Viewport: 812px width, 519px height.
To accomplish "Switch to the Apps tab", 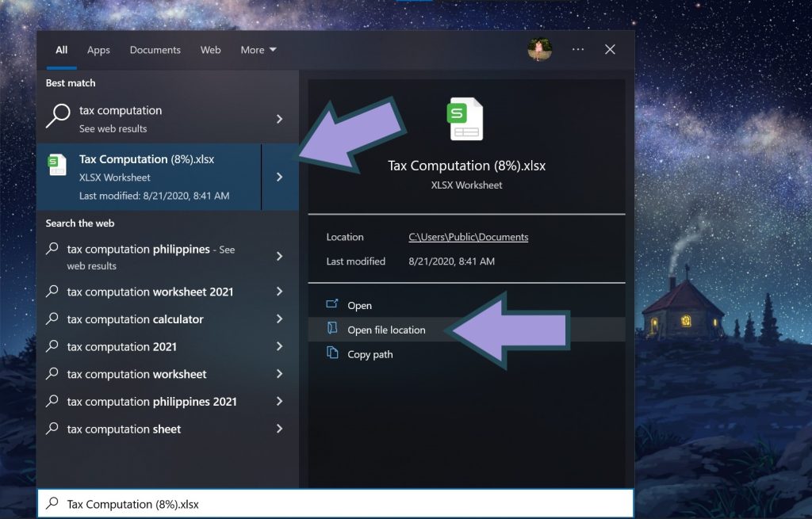I will click(x=98, y=49).
